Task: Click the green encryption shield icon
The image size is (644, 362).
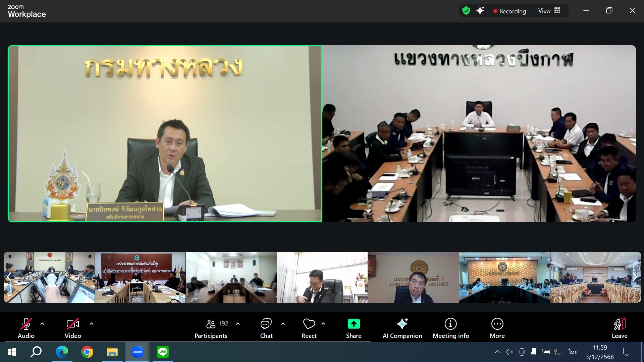Action: point(466,11)
